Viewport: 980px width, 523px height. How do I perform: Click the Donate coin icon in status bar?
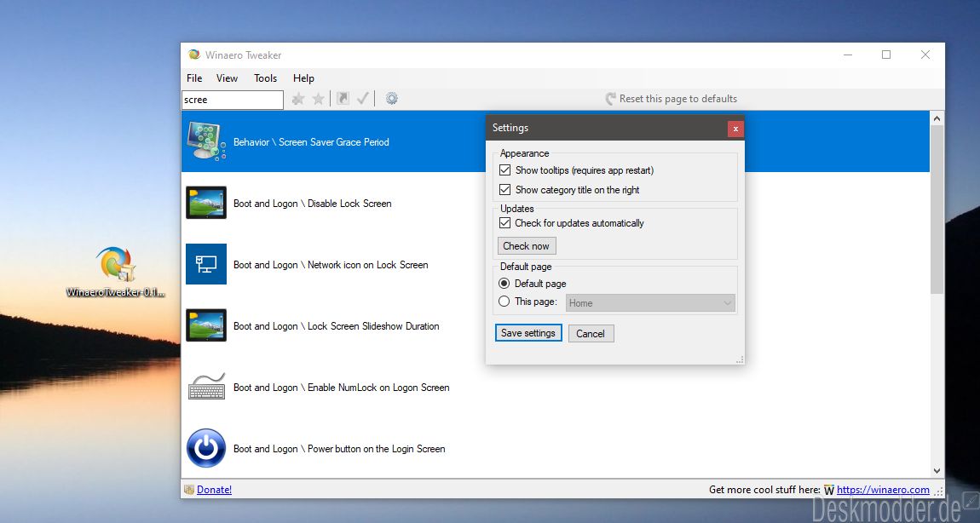pyautogui.click(x=188, y=490)
